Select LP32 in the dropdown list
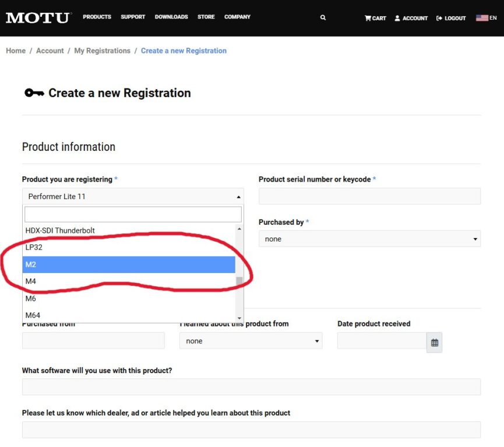The height and width of the screenshot is (447, 504). pyautogui.click(x=129, y=247)
